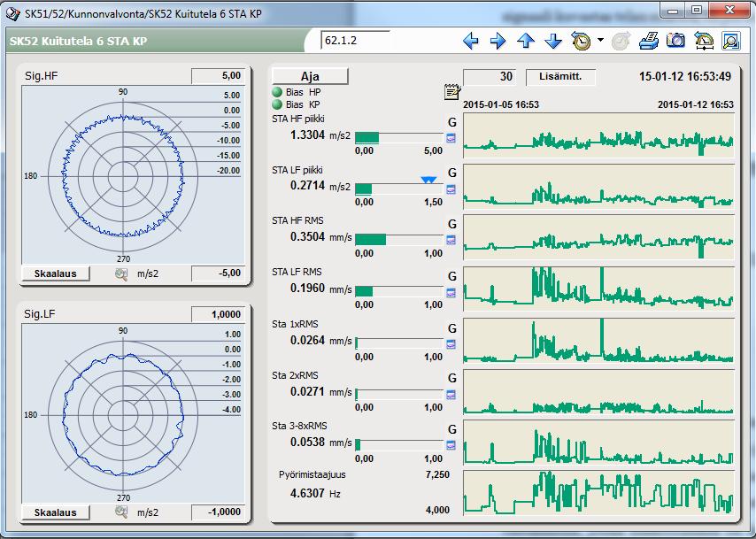Click the G label of STA LF piikki
756x539 pixels.
coord(452,173)
